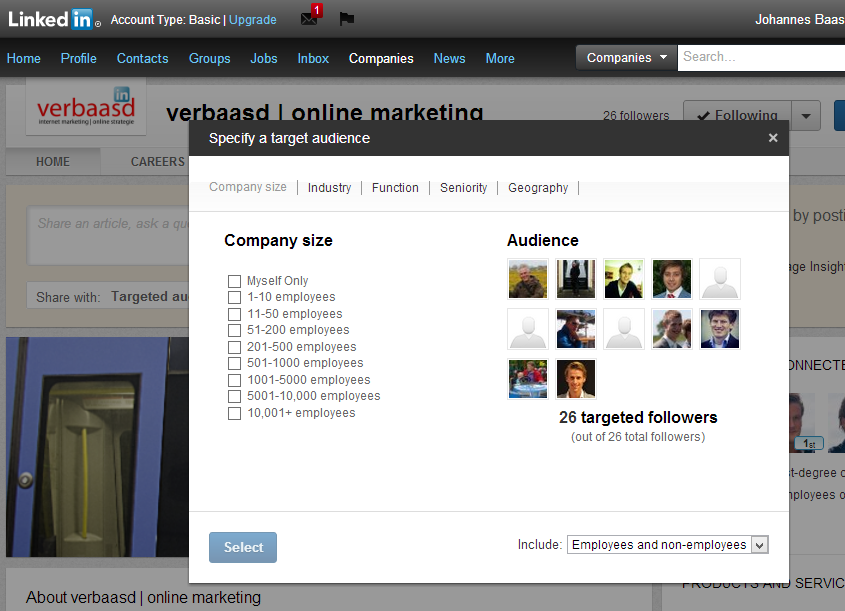Screen dimensions: 845x611
Task: Click the fourth audience photo in second row
Action: point(672,329)
